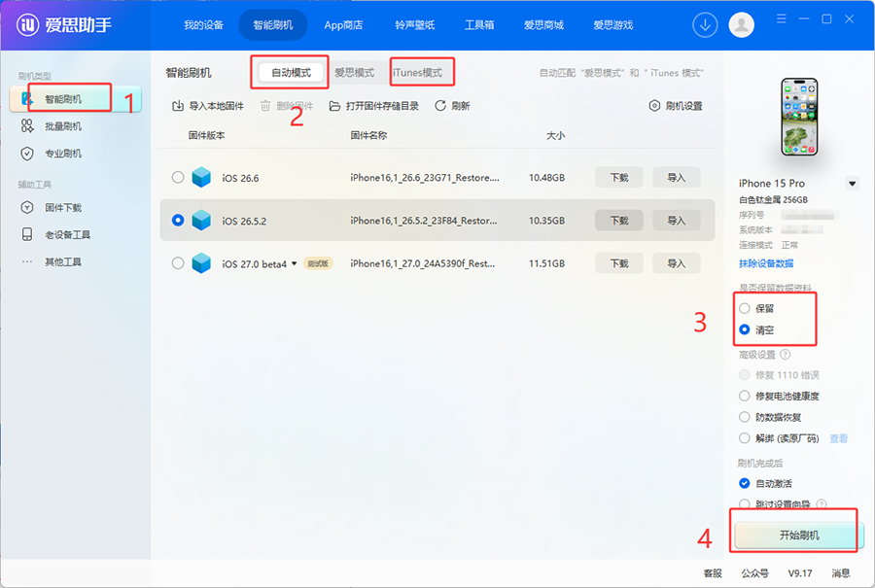Open 专业刷机 in the sidebar
The height and width of the screenshot is (588, 875).
[63, 154]
